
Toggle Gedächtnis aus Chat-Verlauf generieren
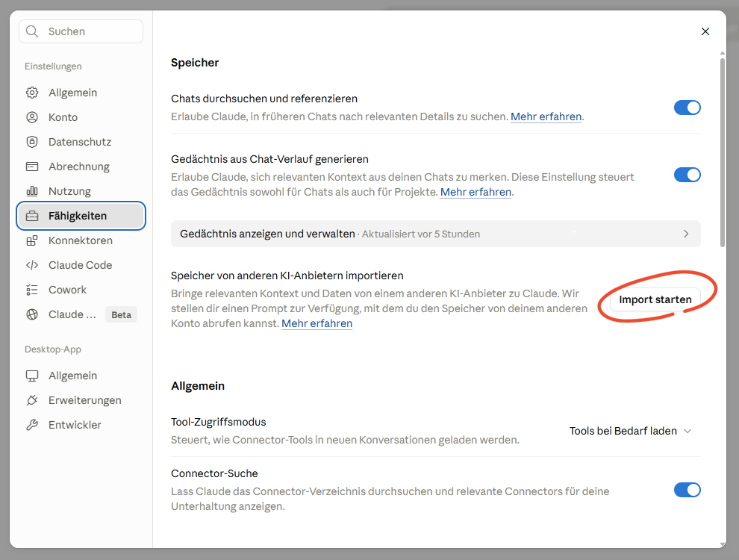pos(687,175)
